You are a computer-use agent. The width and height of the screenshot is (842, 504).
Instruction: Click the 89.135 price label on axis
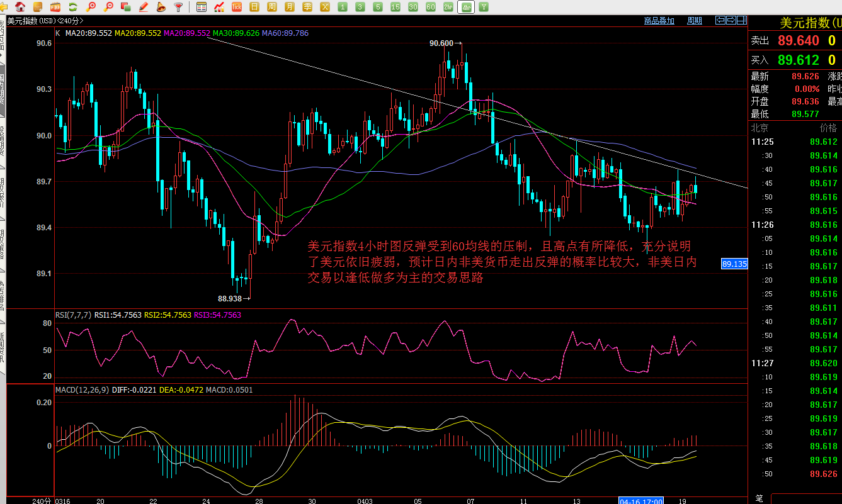click(x=734, y=264)
